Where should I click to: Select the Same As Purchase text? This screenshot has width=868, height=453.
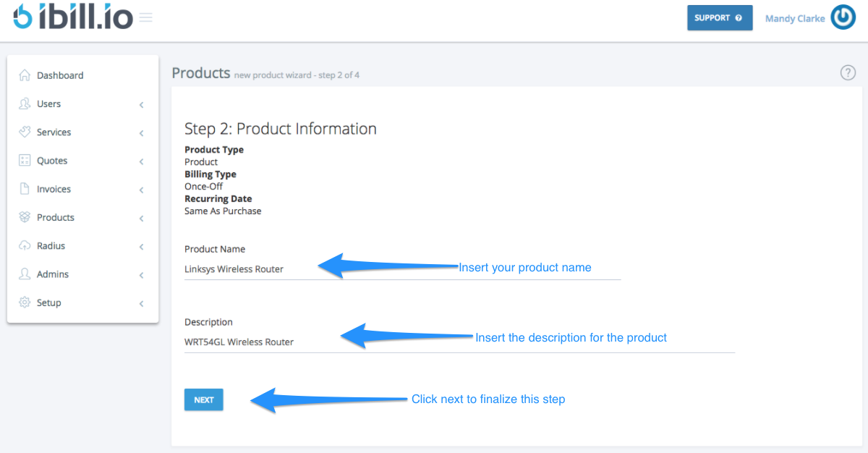point(223,211)
